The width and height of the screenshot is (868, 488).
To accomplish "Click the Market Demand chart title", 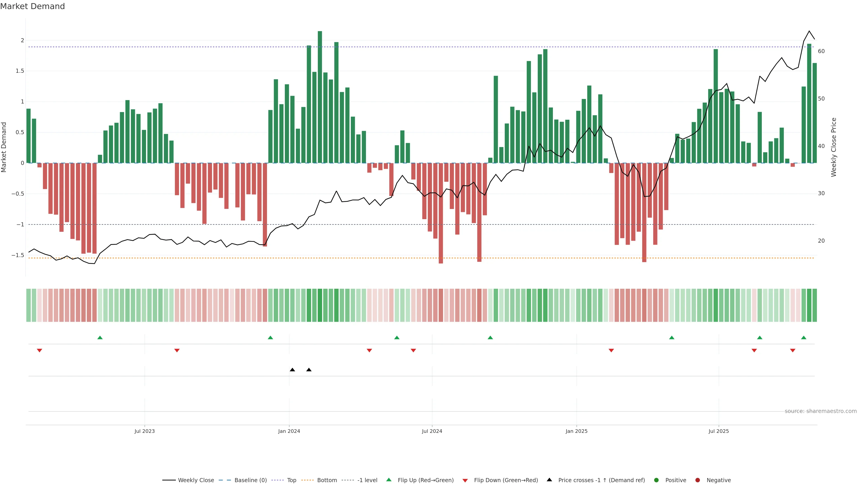I will tap(32, 6).
